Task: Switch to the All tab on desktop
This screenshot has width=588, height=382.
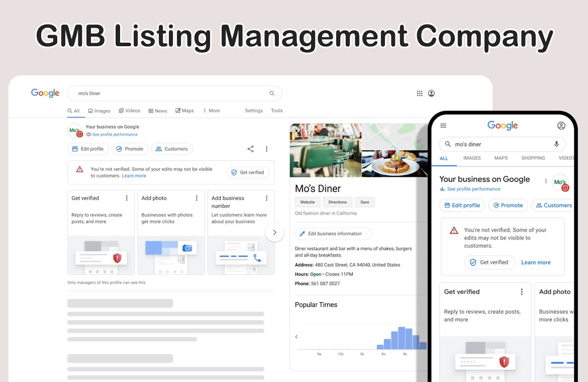Action: point(73,111)
